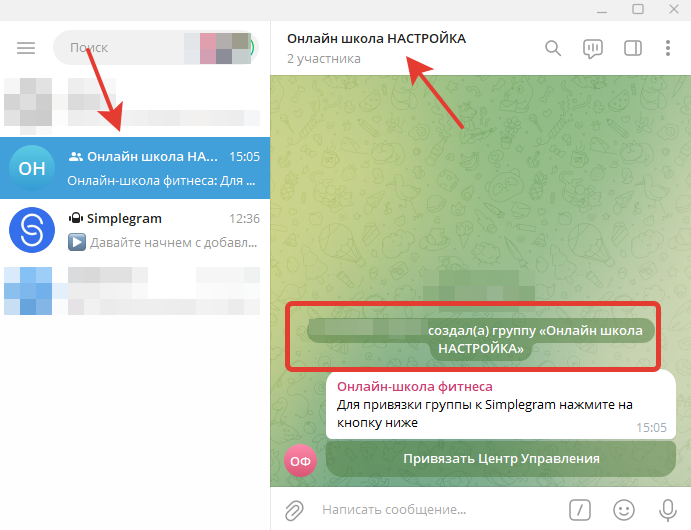Image resolution: width=691 pixels, height=530 pixels.
Task: Open group info via Онлайн школа НАСТРОЙКА title
Action: point(376,39)
